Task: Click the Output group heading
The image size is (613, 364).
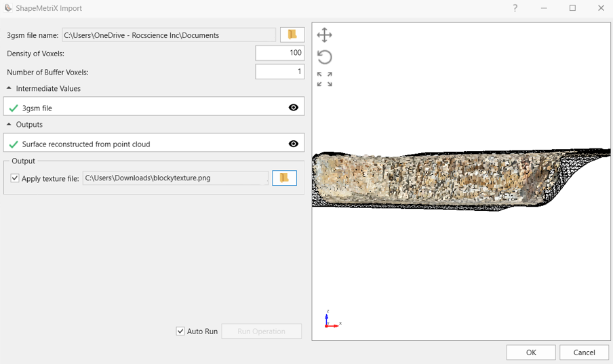Action: click(x=24, y=161)
